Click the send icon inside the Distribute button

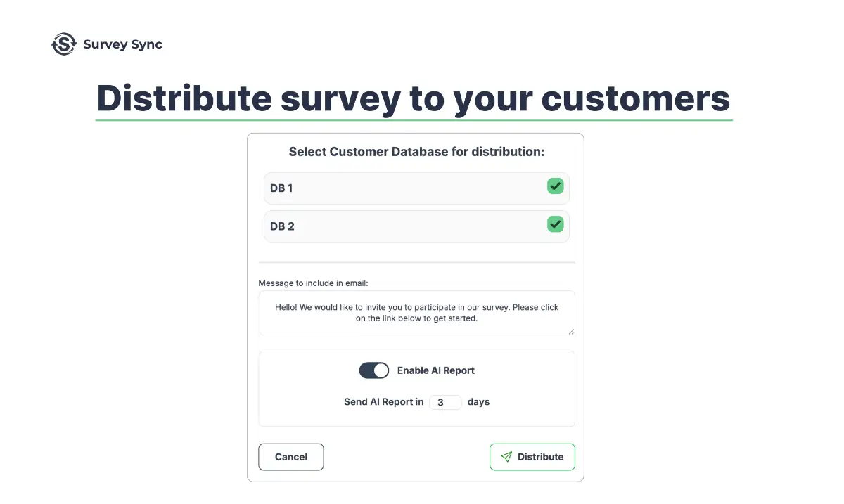[x=507, y=457]
